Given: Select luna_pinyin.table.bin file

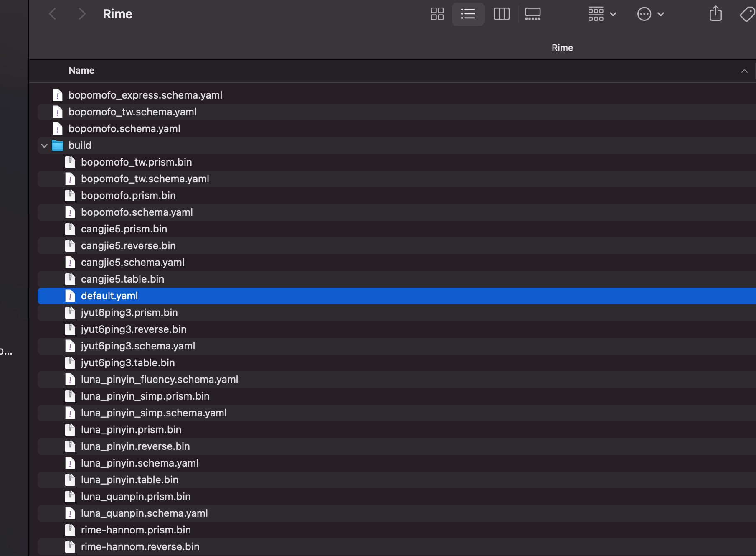Looking at the screenshot, I should coord(129,480).
